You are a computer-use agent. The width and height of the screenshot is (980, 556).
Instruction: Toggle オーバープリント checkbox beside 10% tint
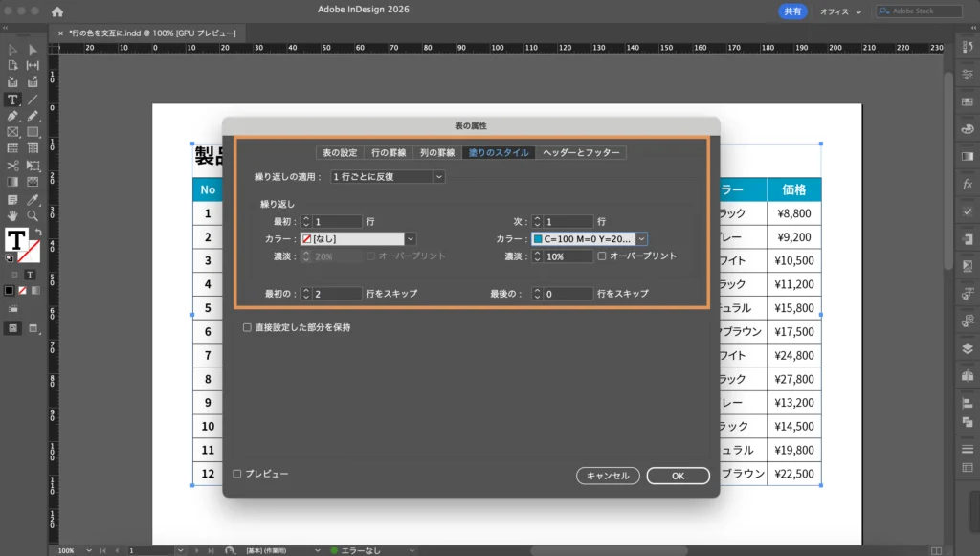601,256
